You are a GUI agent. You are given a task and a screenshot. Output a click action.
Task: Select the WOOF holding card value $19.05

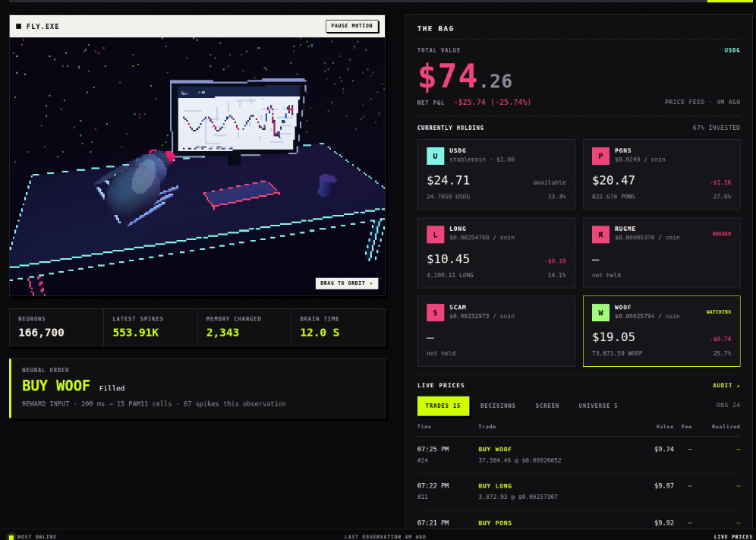pyautogui.click(x=613, y=337)
